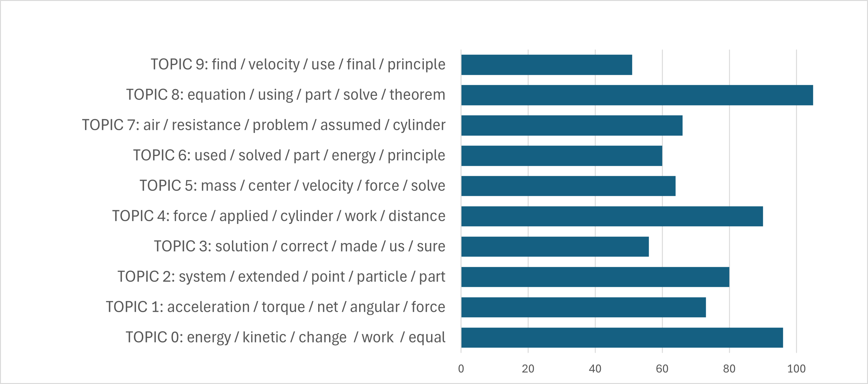
Task: Click the 'TOPIC 2: system / extended' label
Action: coord(281,276)
